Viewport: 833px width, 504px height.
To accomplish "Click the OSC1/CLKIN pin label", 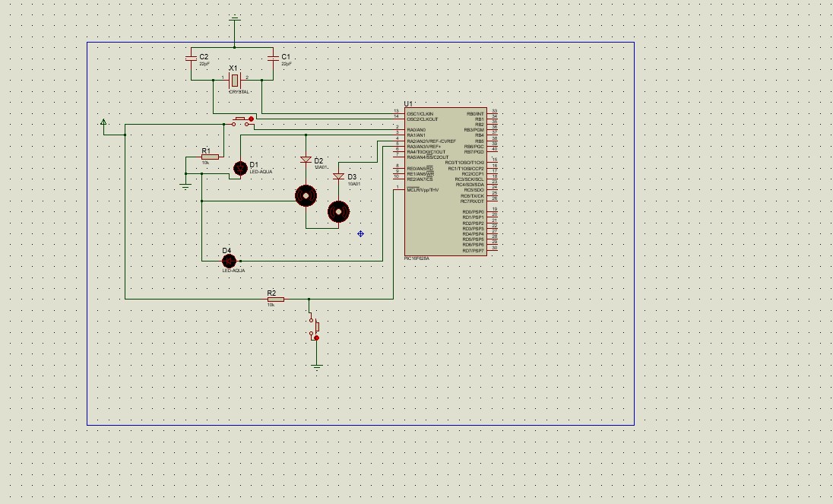I will (x=420, y=114).
